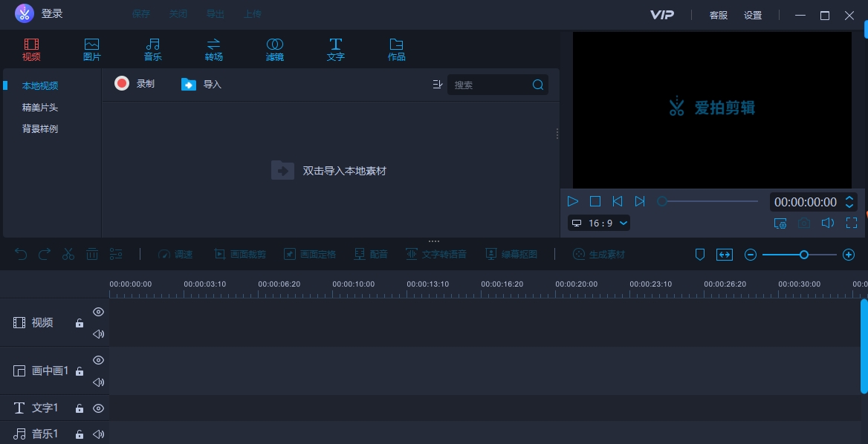This screenshot has height=444, width=868.
Task: Toggle the lock on the 视频 track
Action: [80, 323]
